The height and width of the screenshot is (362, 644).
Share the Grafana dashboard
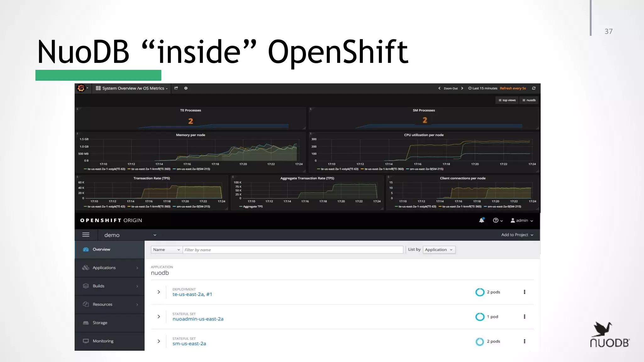point(176,88)
